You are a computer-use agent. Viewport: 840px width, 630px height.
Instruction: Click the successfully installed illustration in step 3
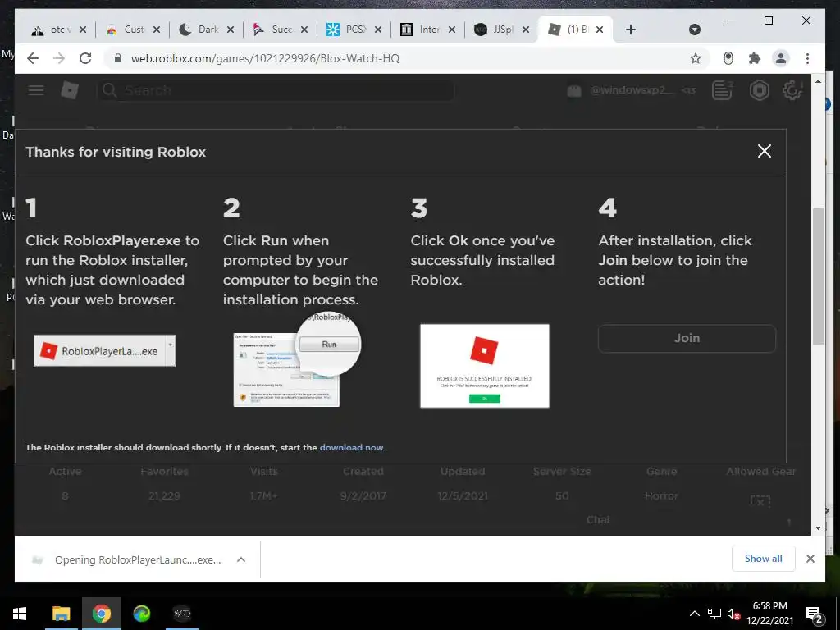pos(485,366)
